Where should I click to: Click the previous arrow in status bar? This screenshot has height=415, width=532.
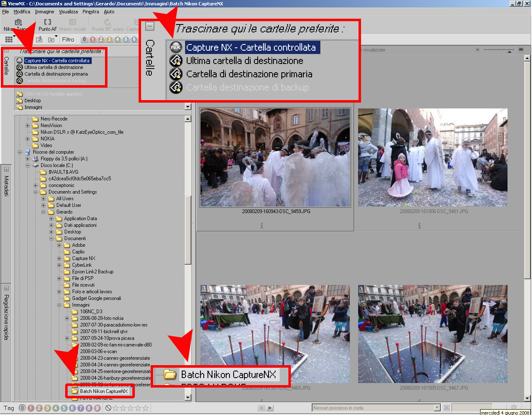(261, 408)
